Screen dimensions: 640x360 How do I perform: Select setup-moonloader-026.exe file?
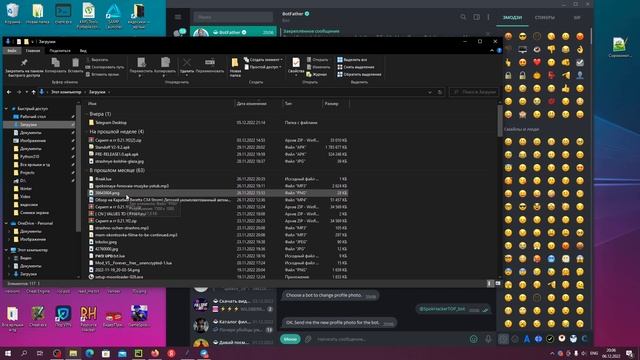pyautogui.click(x=218, y=277)
